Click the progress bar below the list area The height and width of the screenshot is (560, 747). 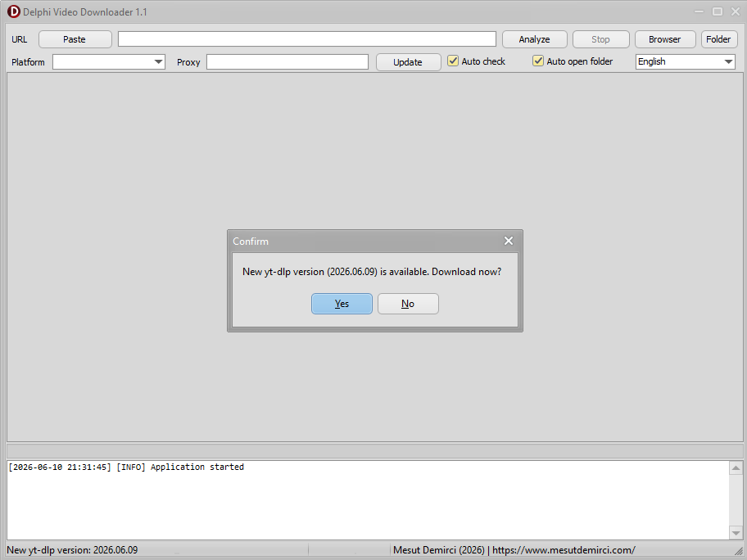click(x=375, y=451)
